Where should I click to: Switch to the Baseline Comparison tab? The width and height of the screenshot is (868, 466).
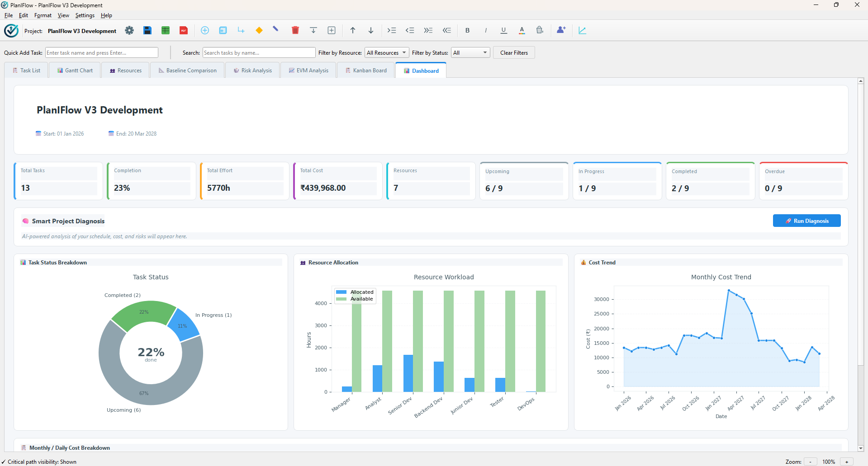click(187, 71)
